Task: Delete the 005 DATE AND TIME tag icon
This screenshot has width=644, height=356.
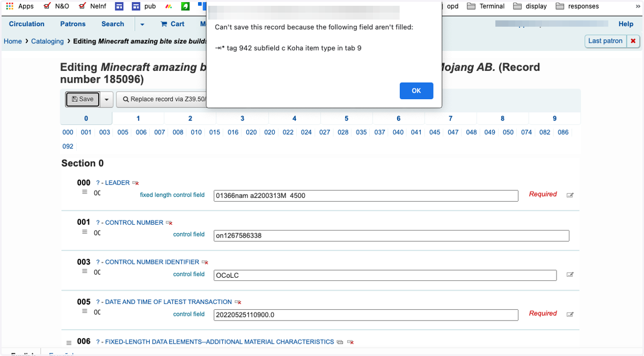Action: tap(238, 302)
